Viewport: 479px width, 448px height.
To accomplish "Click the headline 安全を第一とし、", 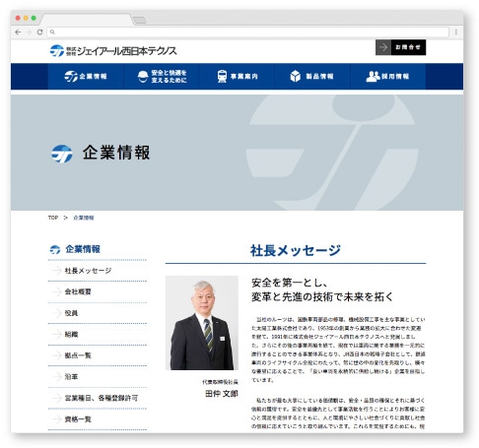I will (290, 283).
